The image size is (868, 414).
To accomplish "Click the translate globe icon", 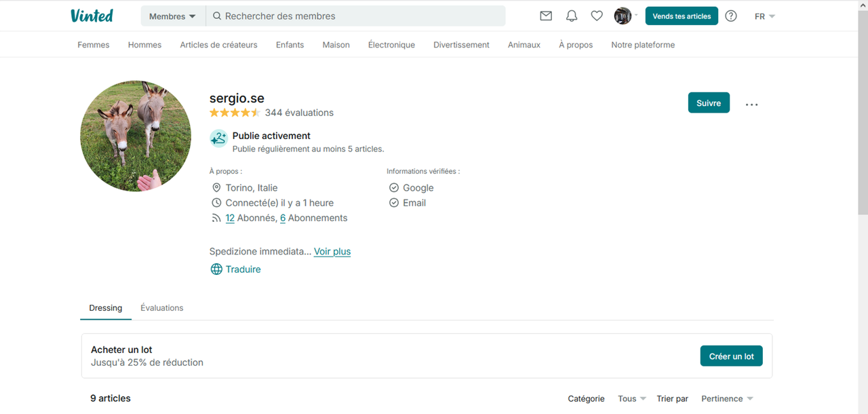I will tap(216, 269).
